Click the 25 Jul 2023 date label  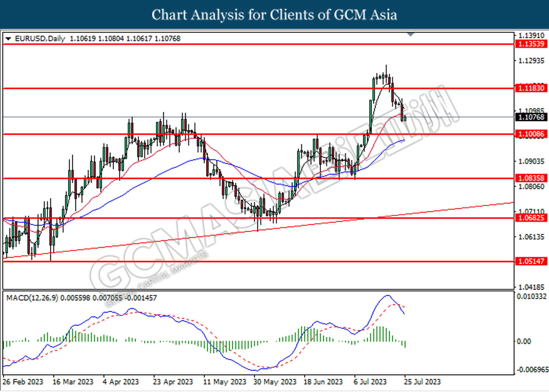422,382
